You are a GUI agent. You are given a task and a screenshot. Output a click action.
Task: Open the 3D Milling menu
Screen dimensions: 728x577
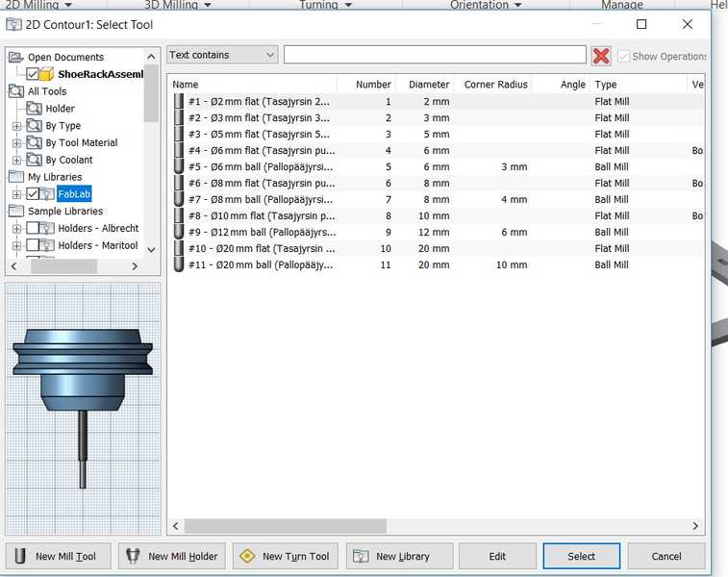click(x=178, y=5)
